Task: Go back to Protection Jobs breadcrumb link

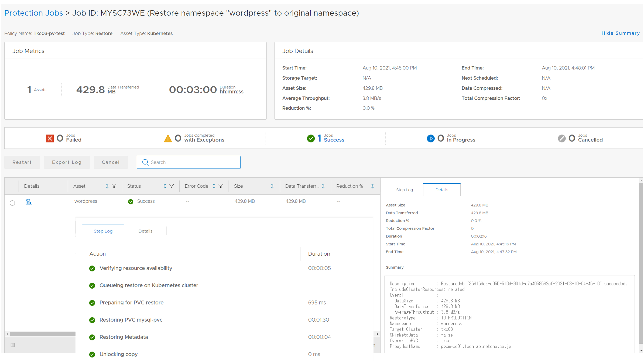Action: coord(34,13)
